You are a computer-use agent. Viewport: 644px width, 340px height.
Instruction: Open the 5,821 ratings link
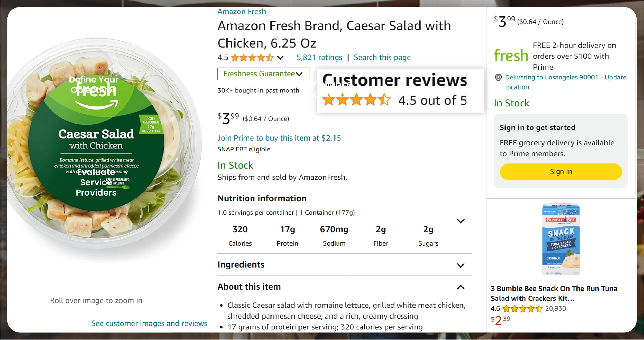click(x=319, y=57)
